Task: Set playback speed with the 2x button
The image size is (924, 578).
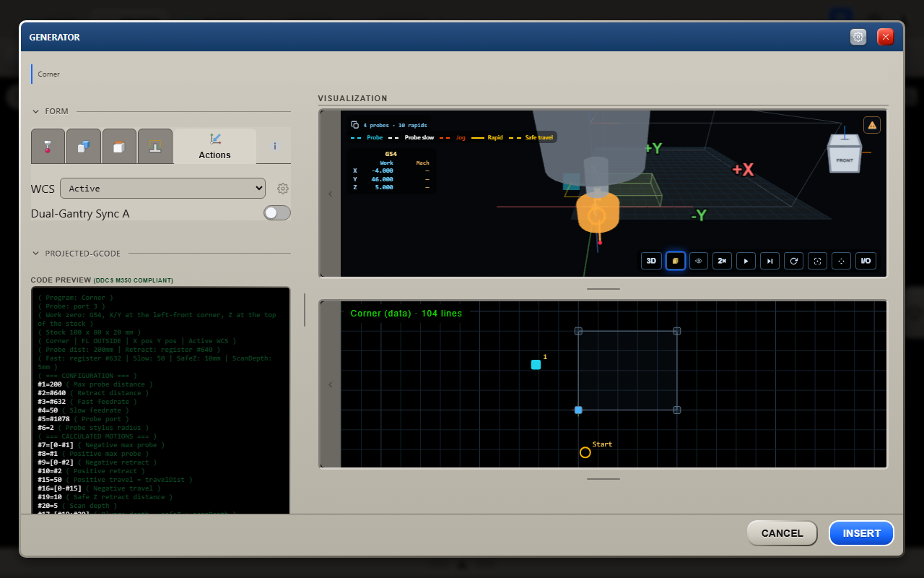Action: pos(722,261)
